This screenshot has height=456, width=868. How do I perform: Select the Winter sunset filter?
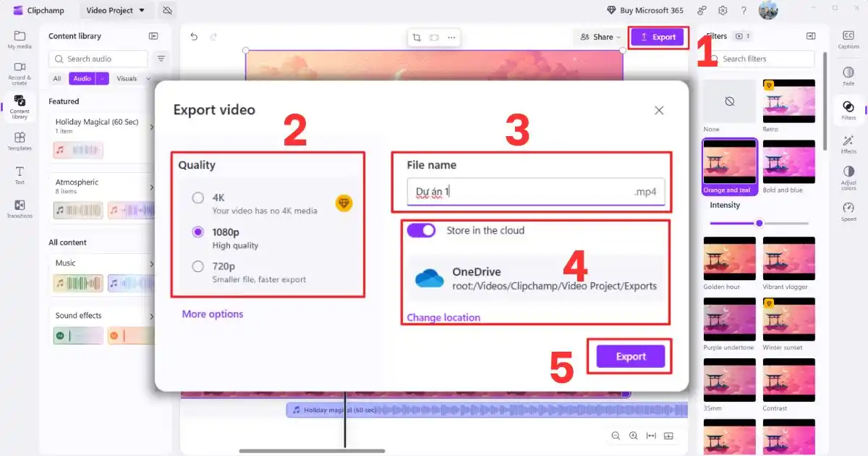(x=789, y=320)
